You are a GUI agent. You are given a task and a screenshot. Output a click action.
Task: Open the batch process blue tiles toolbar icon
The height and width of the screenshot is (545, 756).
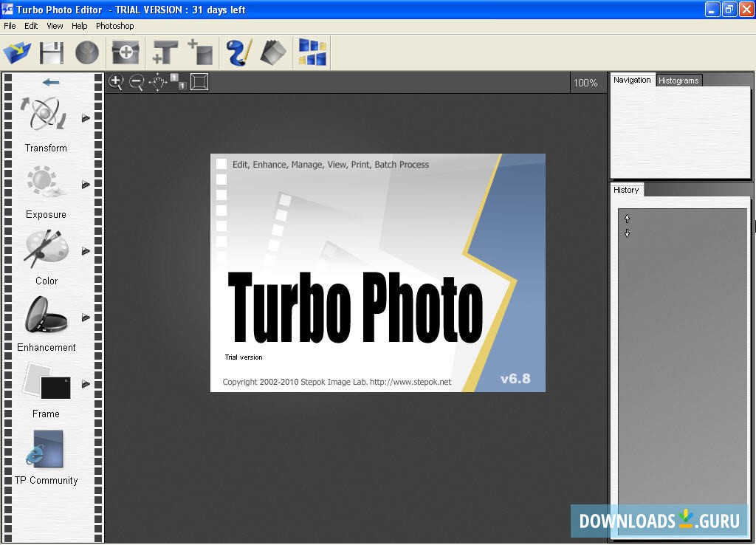(x=312, y=52)
